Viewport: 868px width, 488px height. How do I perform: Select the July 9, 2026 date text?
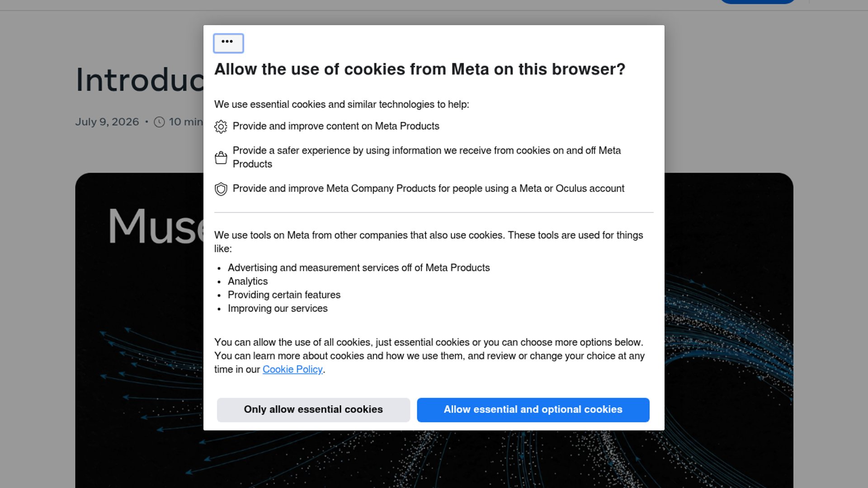[x=107, y=122]
